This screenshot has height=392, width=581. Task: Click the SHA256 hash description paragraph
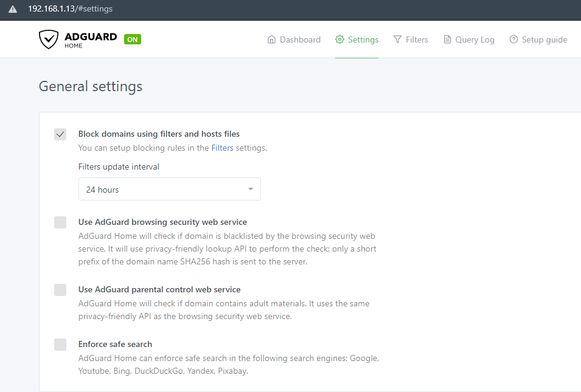(x=227, y=249)
